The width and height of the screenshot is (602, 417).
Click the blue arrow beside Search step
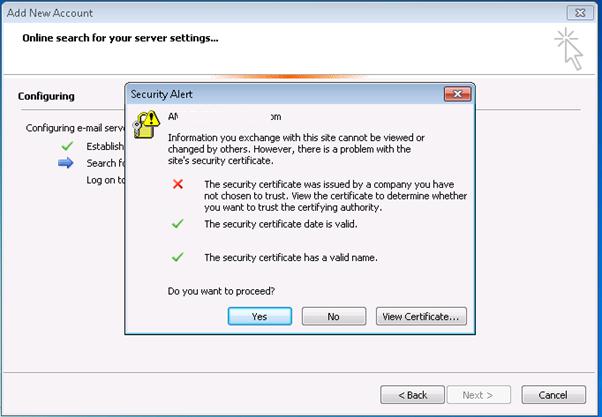click(67, 163)
